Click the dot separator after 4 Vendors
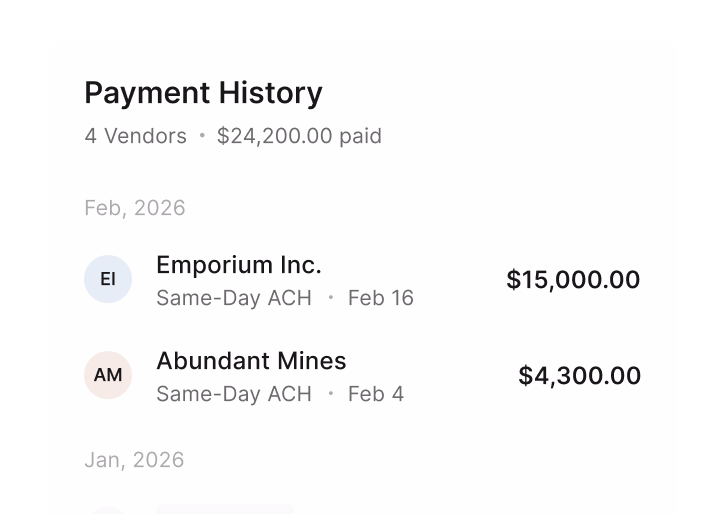The image size is (728, 514). point(202,136)
